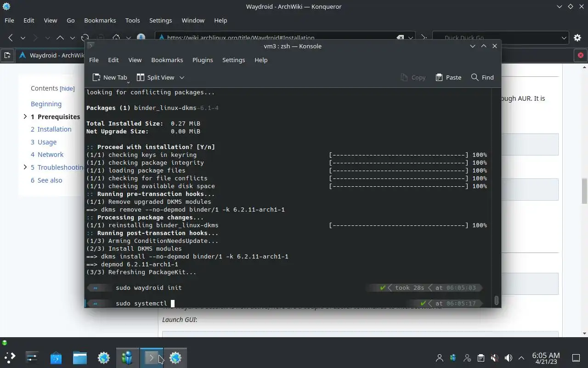This screenshot has height=368, width=588.
Task: Click people with badge tray icon
Action: tap(467, 358)
